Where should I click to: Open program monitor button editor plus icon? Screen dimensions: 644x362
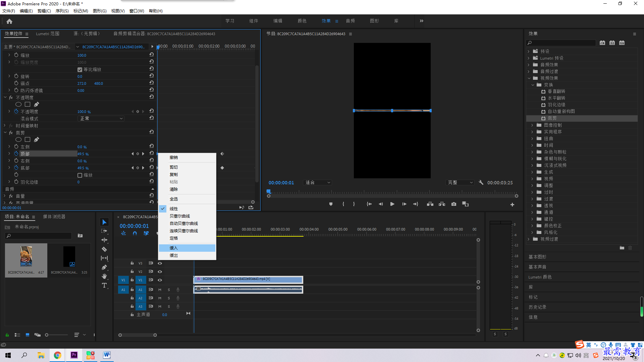click(512, 204)
